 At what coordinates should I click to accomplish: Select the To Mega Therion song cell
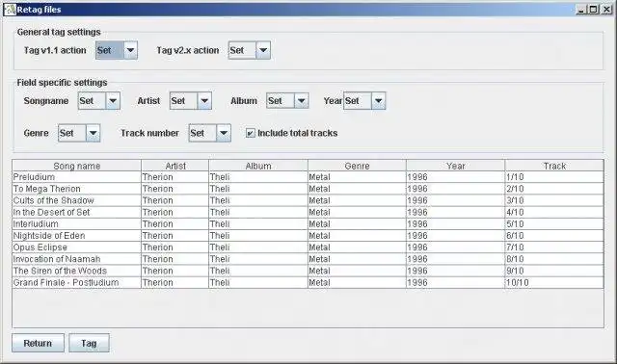pyautogui.click(x=77, y=189)
